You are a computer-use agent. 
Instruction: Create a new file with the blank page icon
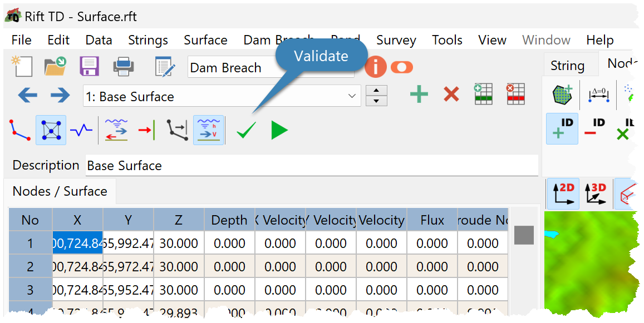pos(22,67)
